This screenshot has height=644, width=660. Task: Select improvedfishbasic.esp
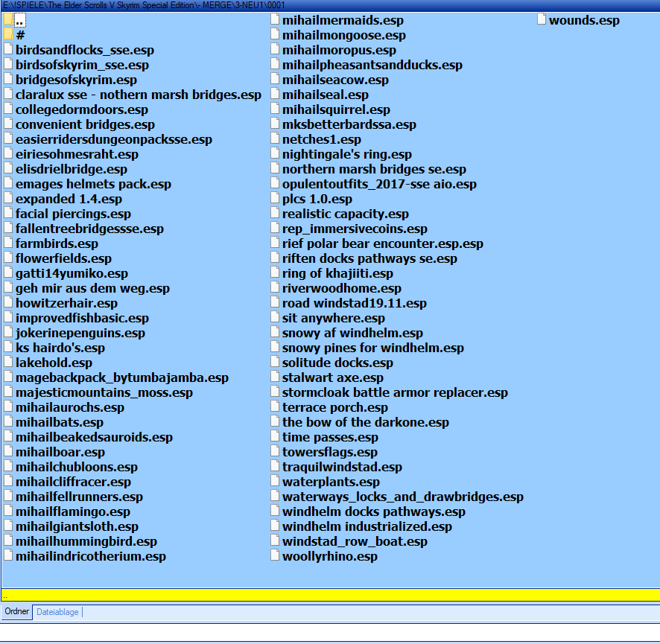pos(82,318)
